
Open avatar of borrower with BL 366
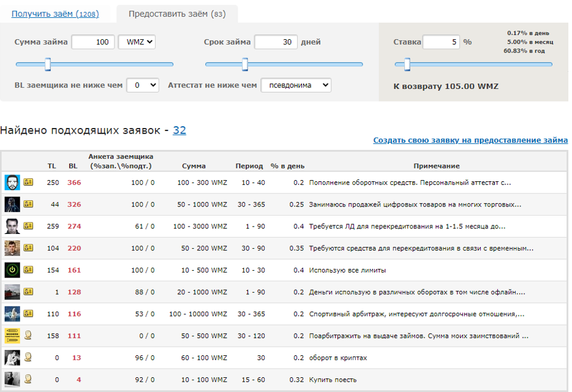[12, 183]
